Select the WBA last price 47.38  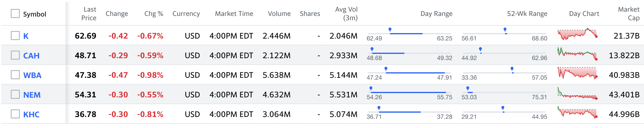(x=86, y=75)
